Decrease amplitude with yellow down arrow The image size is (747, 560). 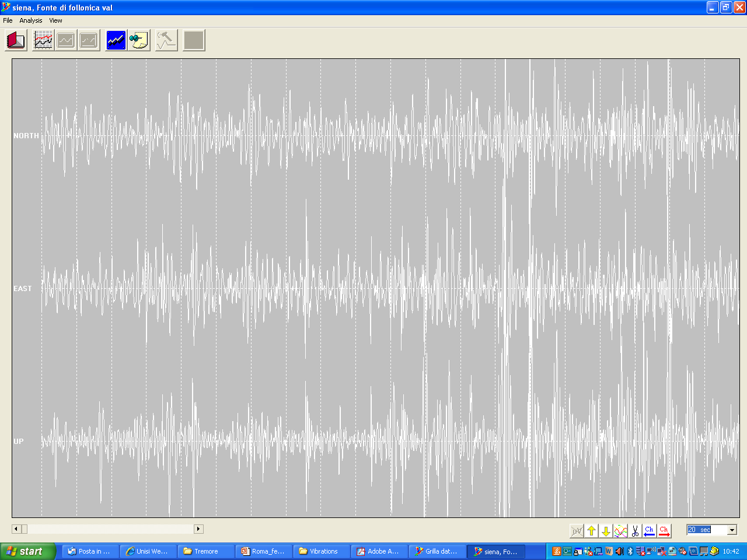606,531
